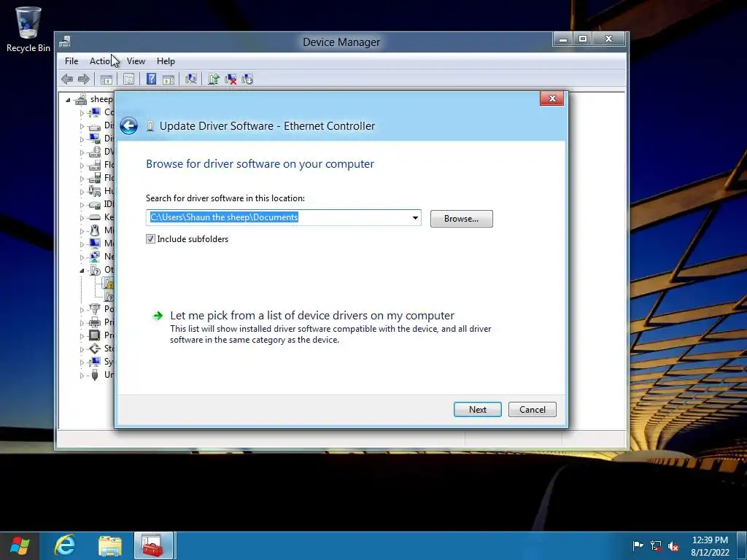Select the Network adapters category icon in the tree
Screen dimensions: 747x560
95,256
